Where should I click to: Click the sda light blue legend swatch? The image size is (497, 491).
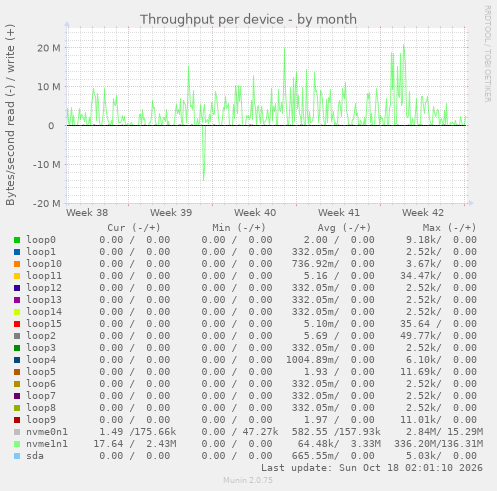click(x=17, y=456)
